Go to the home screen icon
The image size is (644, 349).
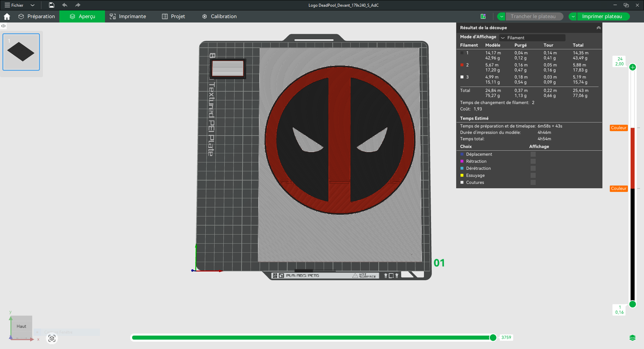[x=7, y=16]
